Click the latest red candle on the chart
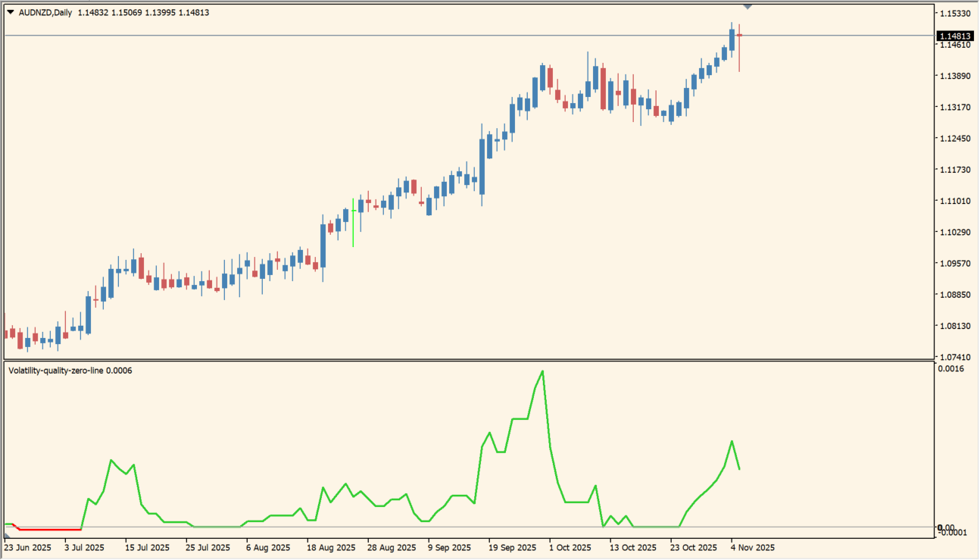The image size is (980, 560). point(739,36)
